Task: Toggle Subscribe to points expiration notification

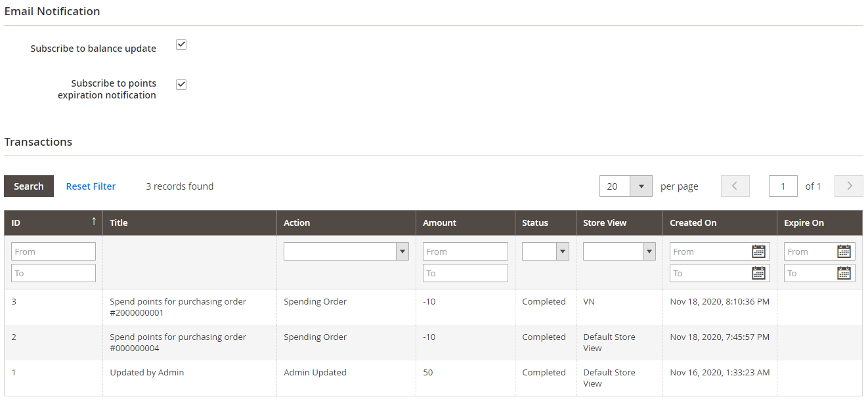Action: pyautogui.click(x=181, y=85)
